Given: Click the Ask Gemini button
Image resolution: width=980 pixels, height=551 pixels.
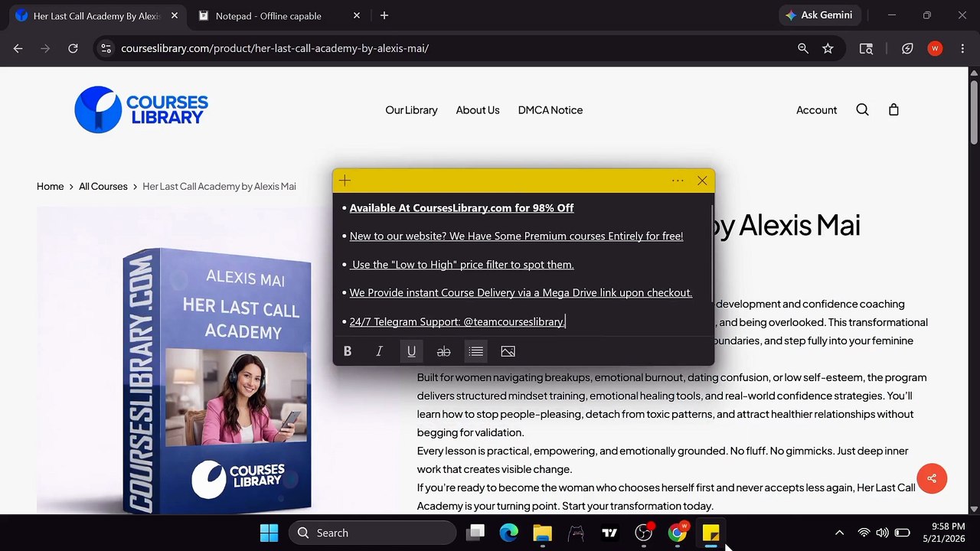Looking at the screenshot, I should pos(820,15).
